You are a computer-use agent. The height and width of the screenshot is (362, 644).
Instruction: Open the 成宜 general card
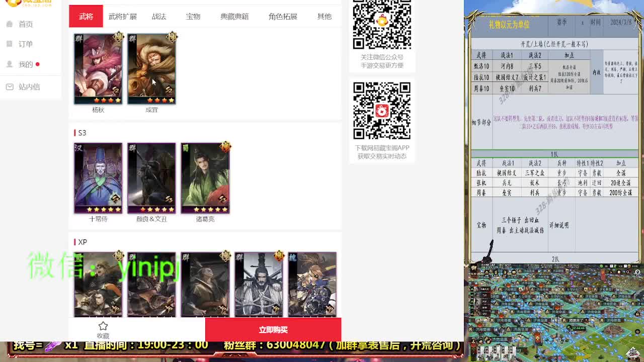(x=151, y=69)
